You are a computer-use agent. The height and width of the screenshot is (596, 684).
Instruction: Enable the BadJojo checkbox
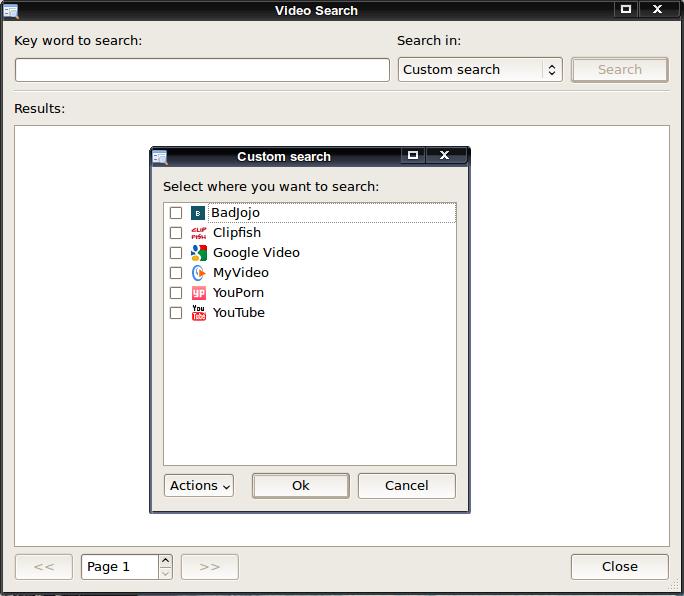(176, 213)
